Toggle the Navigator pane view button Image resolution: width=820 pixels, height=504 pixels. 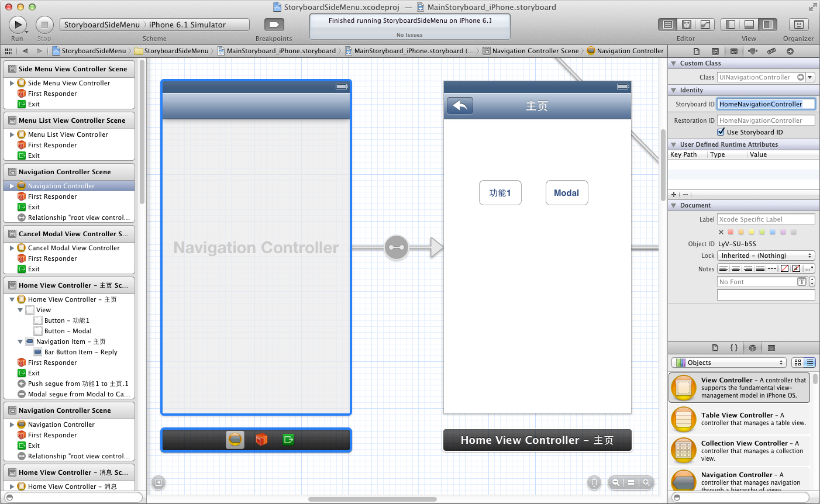pos(731,25)
